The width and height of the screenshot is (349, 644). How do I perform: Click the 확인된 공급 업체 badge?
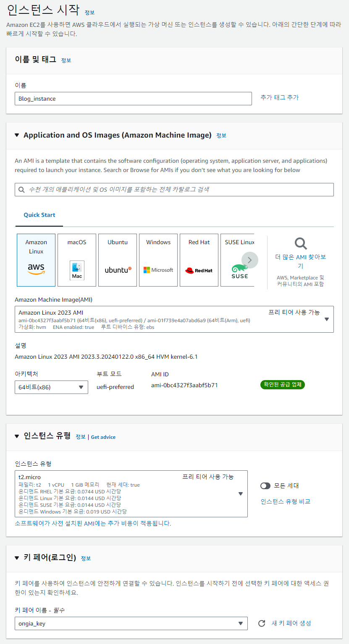tap(283, 385)
